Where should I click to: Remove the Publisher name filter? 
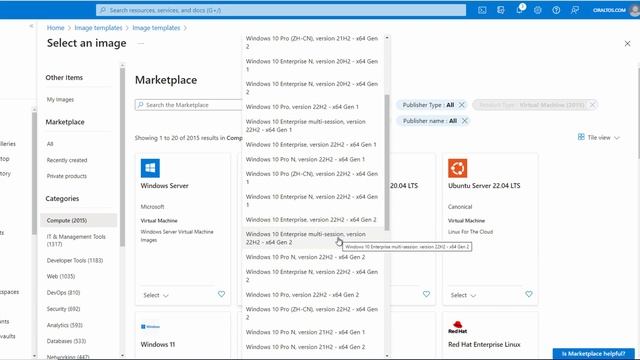464,121
